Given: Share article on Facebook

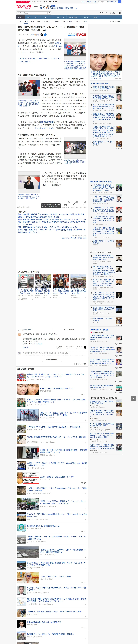Looking at the screenshot, I should pyautogui.click(x=45, y=35).
